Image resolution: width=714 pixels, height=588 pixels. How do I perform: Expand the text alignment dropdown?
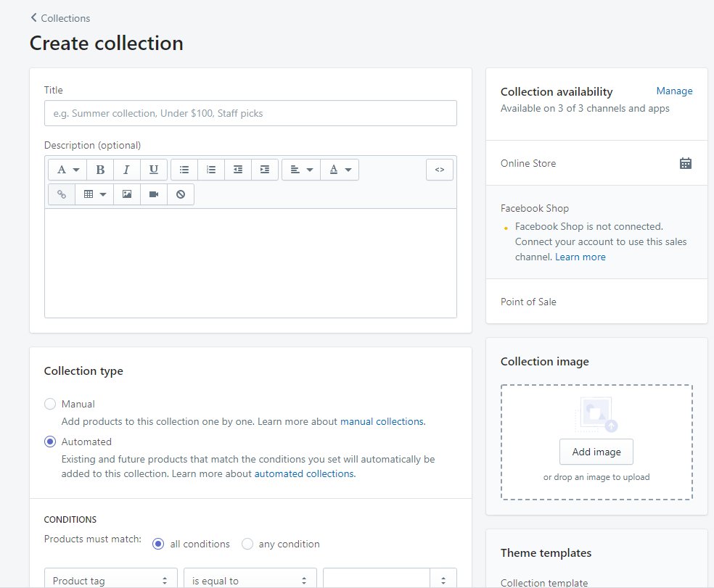coord(301,170)
